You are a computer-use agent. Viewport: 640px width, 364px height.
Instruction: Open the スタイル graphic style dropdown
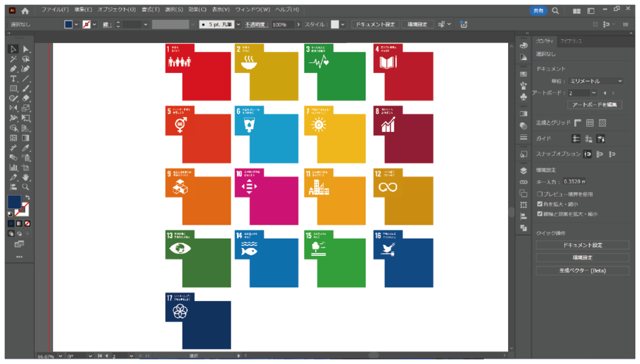point(342,24)
